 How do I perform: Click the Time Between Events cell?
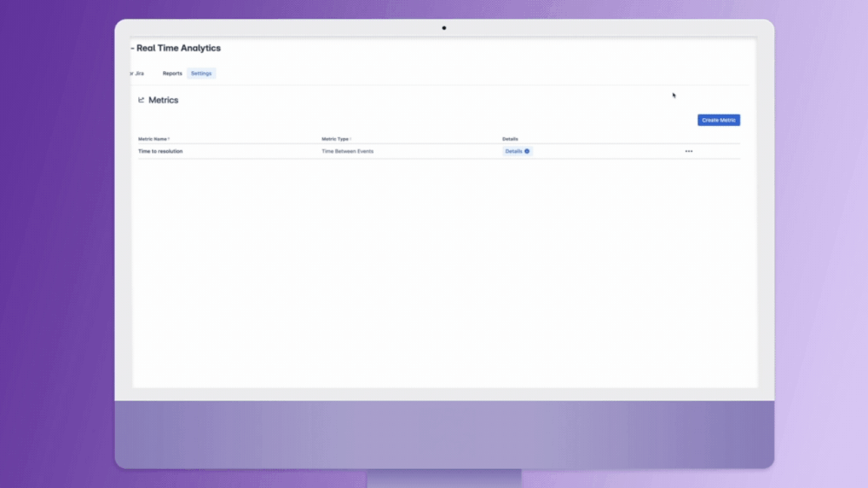pos(348,151)
